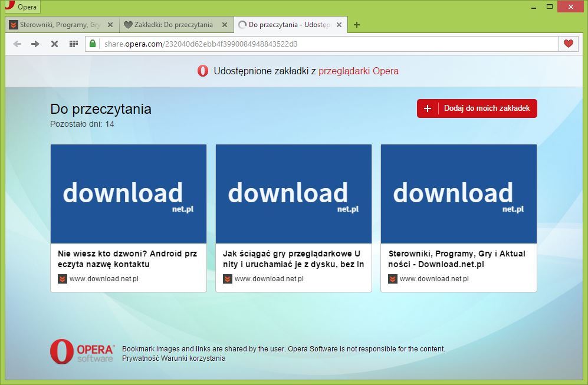The width and height of the screenshot is (588, 385).
Task: Open thumbnail for Jak ściągać gry przeglądarkowe bookmark
Action: (x=294, y=194)
